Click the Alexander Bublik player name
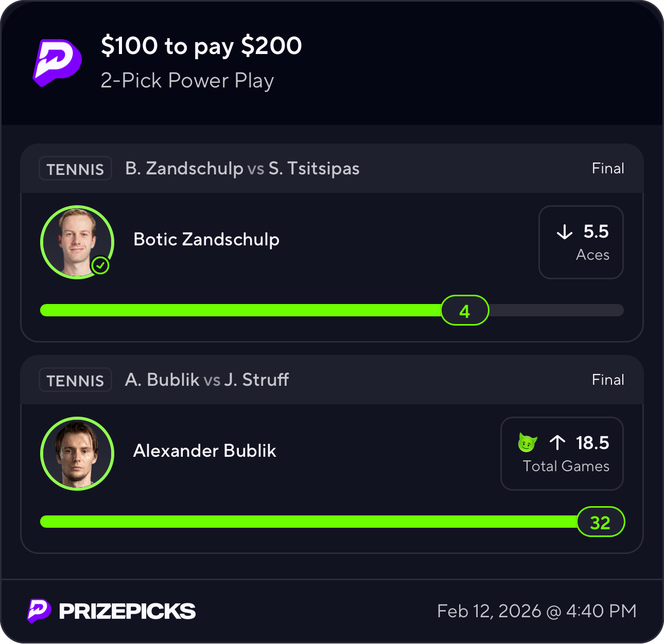664x644 pixels. (204, 451)
